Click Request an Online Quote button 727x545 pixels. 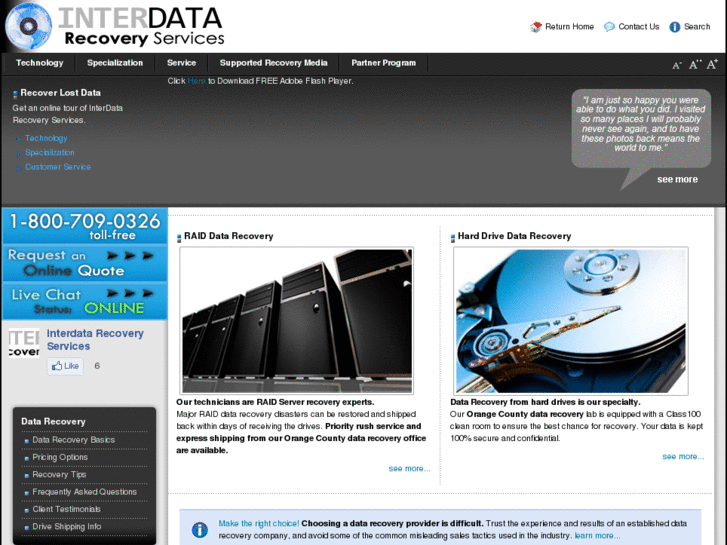(x=85, y=263)
